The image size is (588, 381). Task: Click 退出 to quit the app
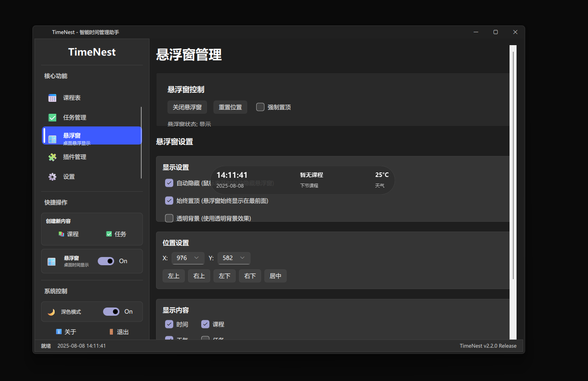(119, 332)
